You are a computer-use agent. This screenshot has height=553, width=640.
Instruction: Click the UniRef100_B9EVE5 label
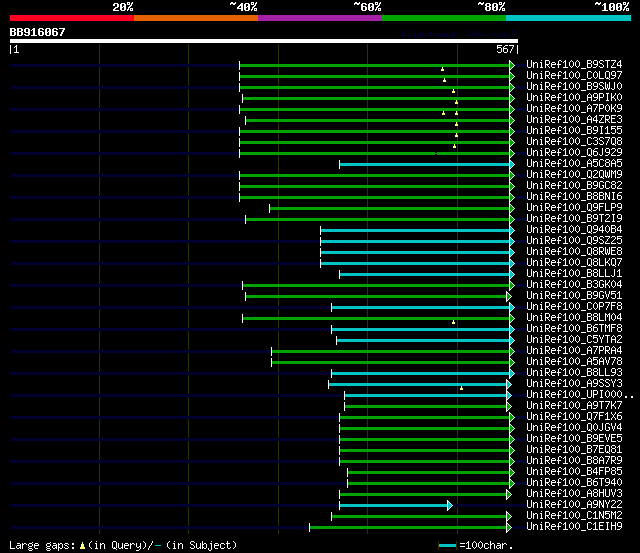(574, 439)
